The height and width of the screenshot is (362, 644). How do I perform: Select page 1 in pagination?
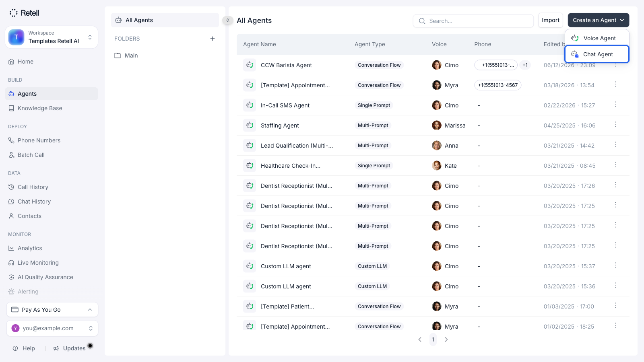coord(433,339)
